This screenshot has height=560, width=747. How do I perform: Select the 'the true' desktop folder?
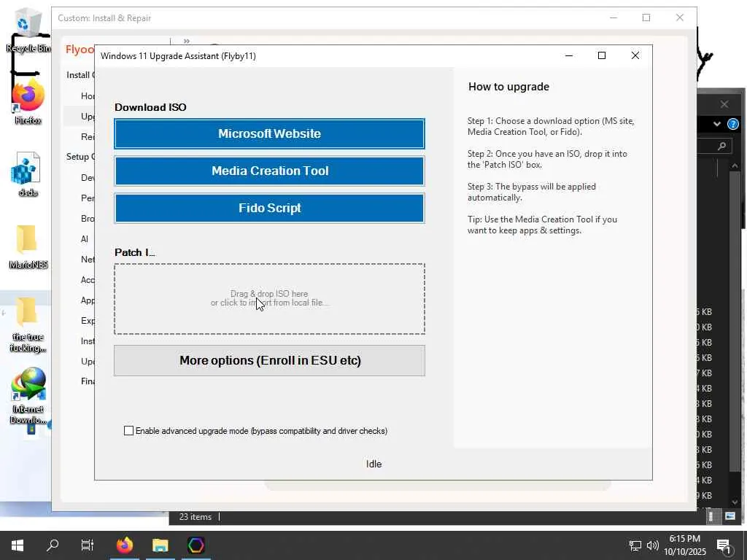(28, 324)
